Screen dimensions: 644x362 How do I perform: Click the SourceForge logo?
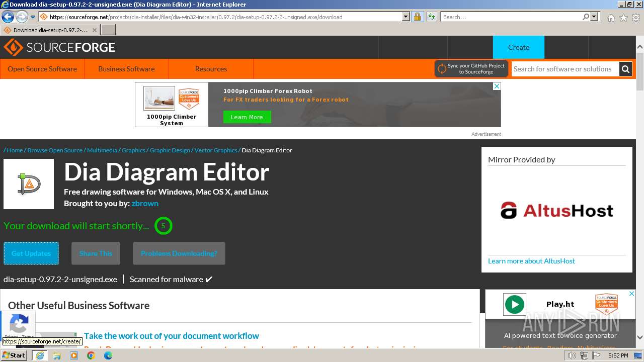(x=59, y=47)
